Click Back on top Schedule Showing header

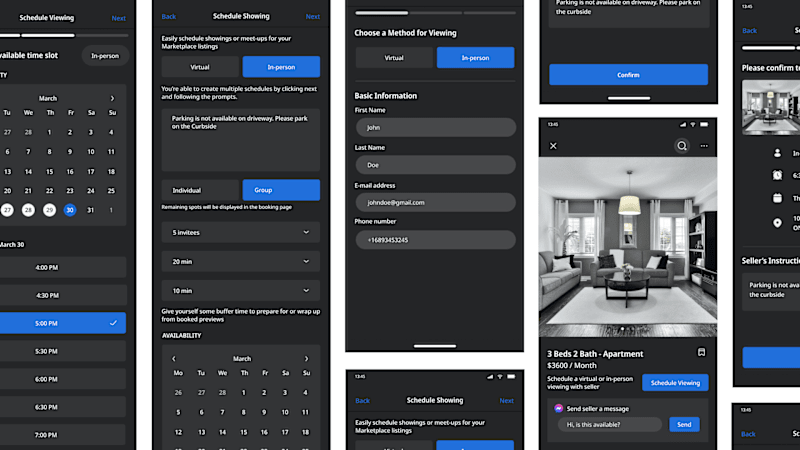[x=168, y=17]
